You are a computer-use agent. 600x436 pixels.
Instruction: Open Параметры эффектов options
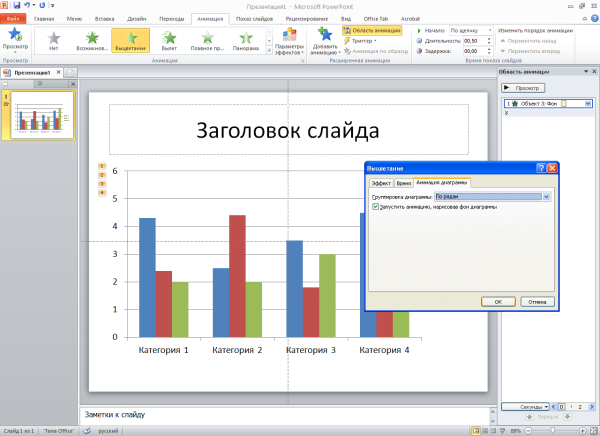tap(289, 41)
